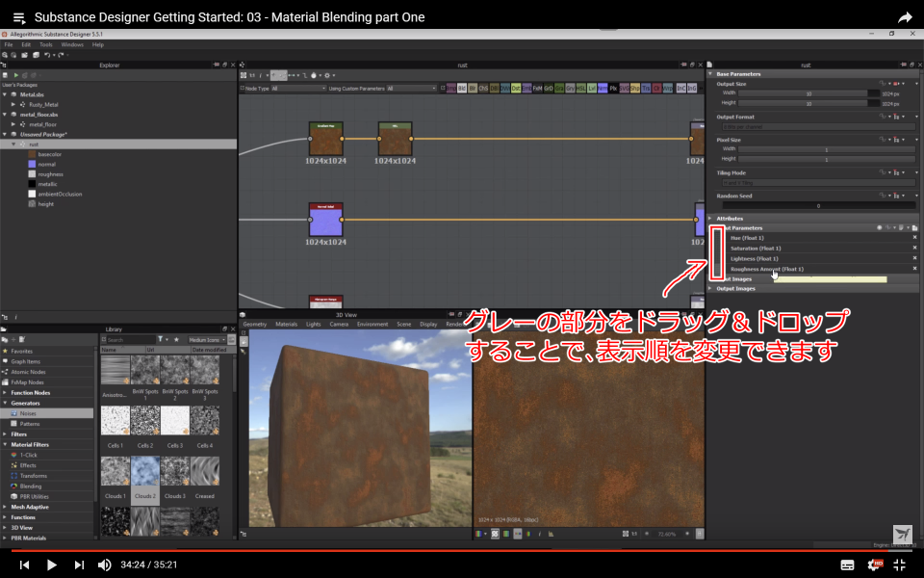The width and height of the screenshot is (924, 578).
Task: Open the Tools menu
Action: [46, 44]
